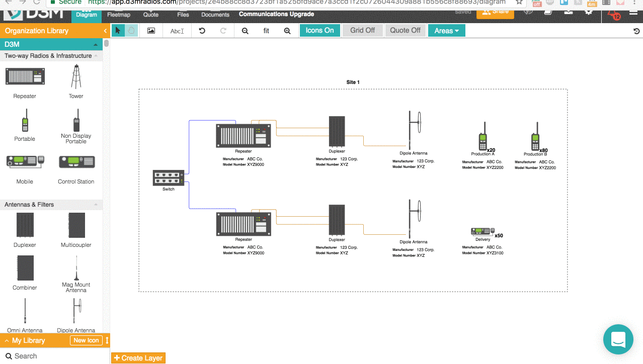Select the Abc text tool
The width and height of the screenshot is (643, 364).
click(x=177, y=30)
